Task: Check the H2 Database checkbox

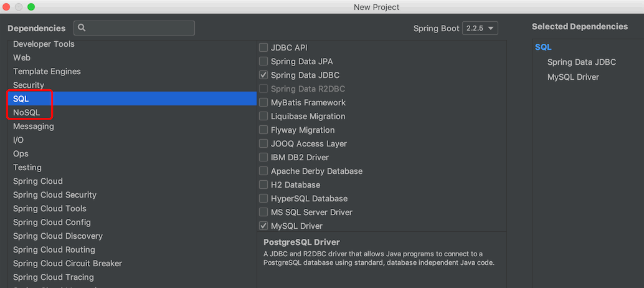Action: (263, 185)
